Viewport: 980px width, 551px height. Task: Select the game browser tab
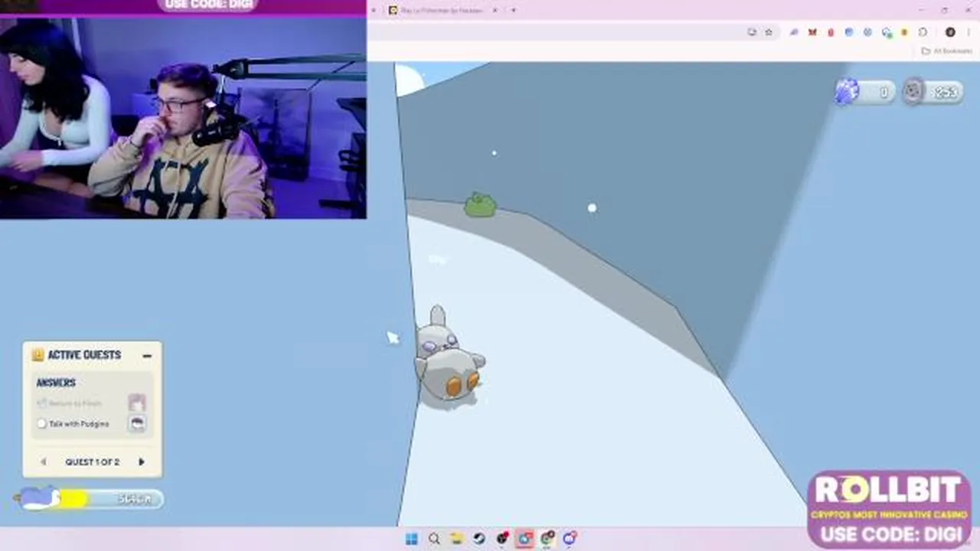click(443, 10)
